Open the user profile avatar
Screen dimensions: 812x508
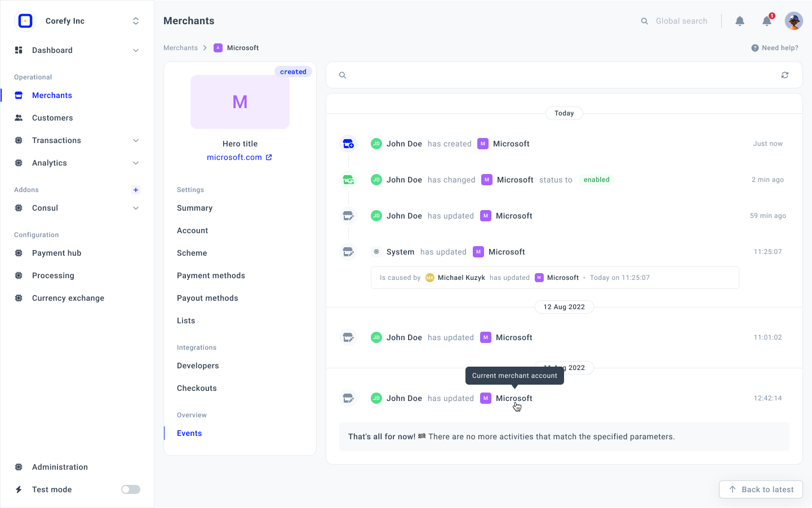pyautogui.click(x=794, y=21)
